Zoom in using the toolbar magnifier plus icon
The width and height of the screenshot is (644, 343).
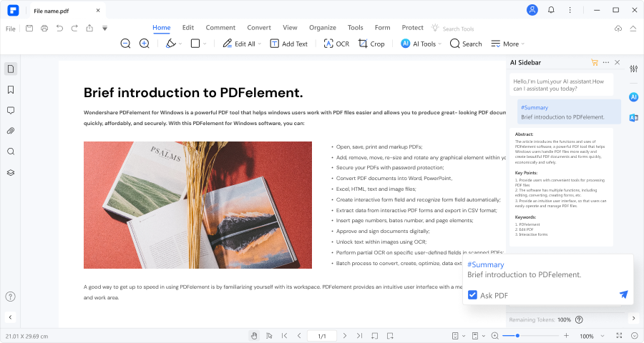tap(144, 44)
